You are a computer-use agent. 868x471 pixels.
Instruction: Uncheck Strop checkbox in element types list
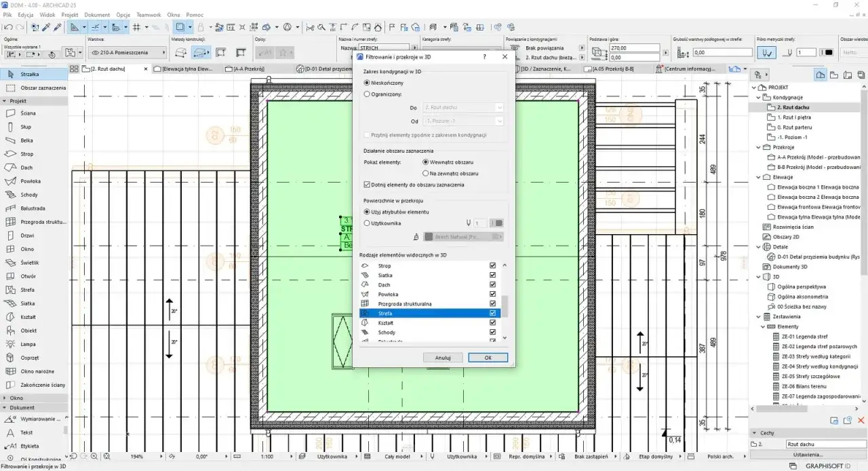[x=493, y=266]
